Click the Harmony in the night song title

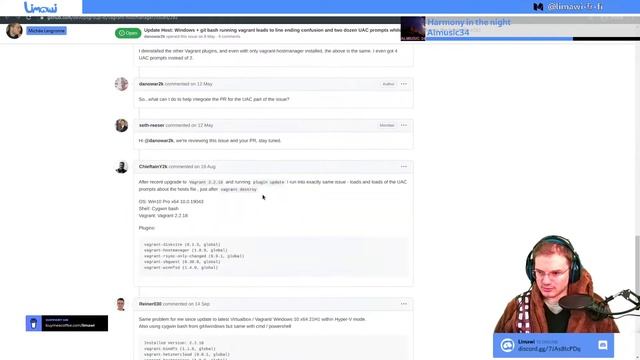point(469,22)
